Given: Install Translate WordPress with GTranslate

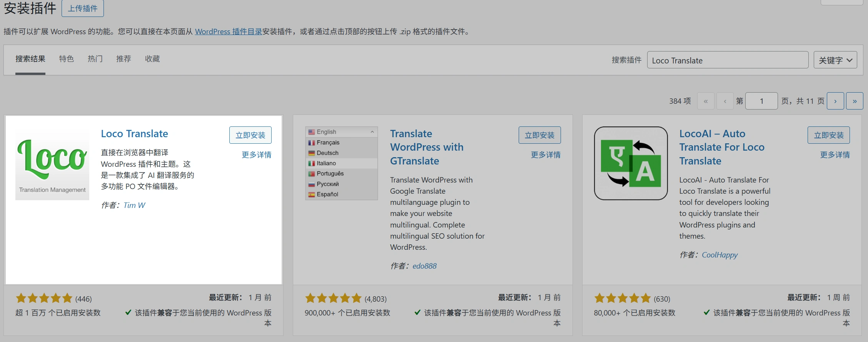Looking at the screenshot, I should pos(540,135).
